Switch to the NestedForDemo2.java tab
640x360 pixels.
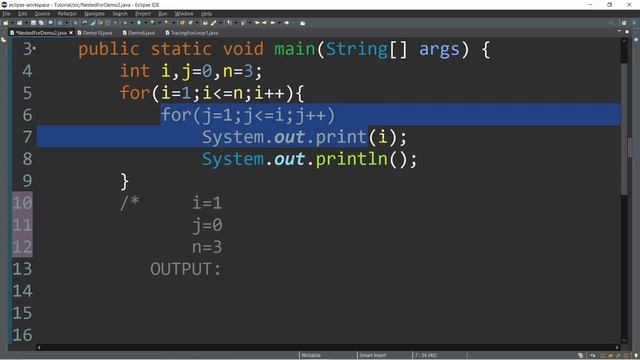pos(41,33)
